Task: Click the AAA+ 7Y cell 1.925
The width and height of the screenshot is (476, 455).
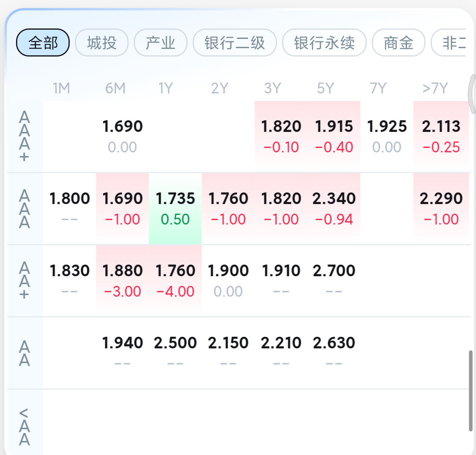Action: click(387, 136)
